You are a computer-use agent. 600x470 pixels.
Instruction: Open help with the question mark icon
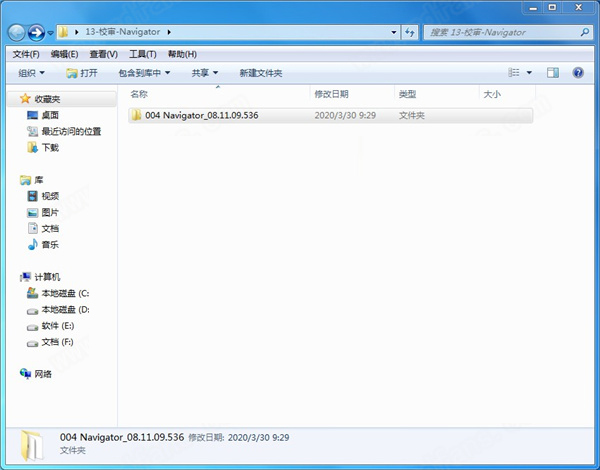(x=578, y=72)
